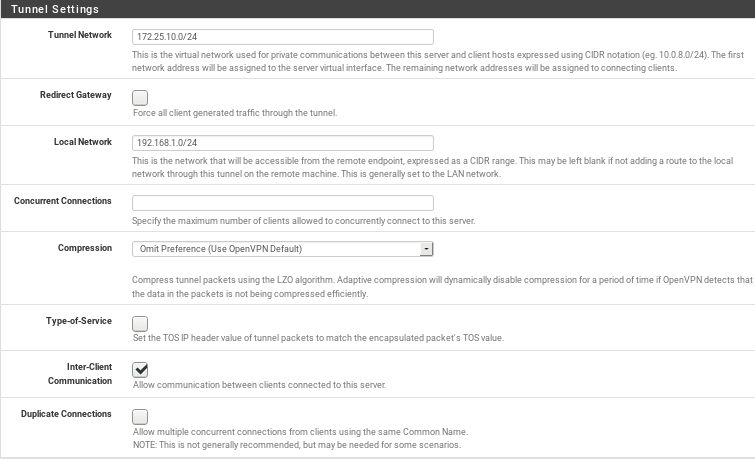Click the Concurrent Connections label

63,201
